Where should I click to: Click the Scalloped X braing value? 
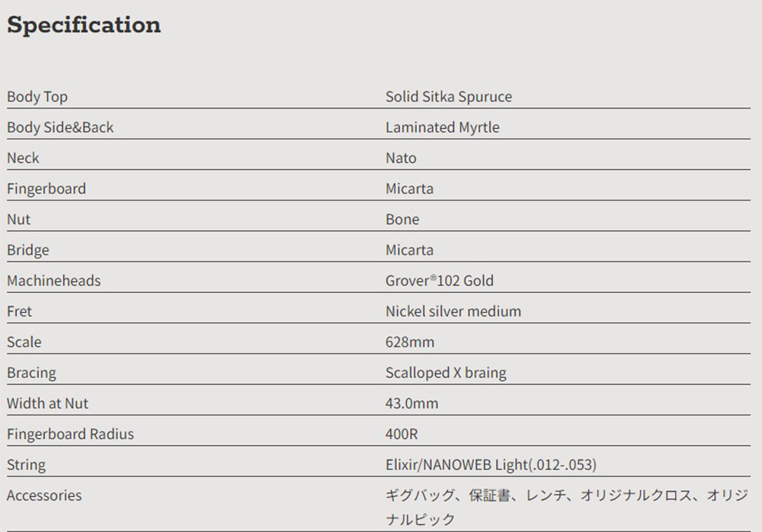tap(446, 373)
